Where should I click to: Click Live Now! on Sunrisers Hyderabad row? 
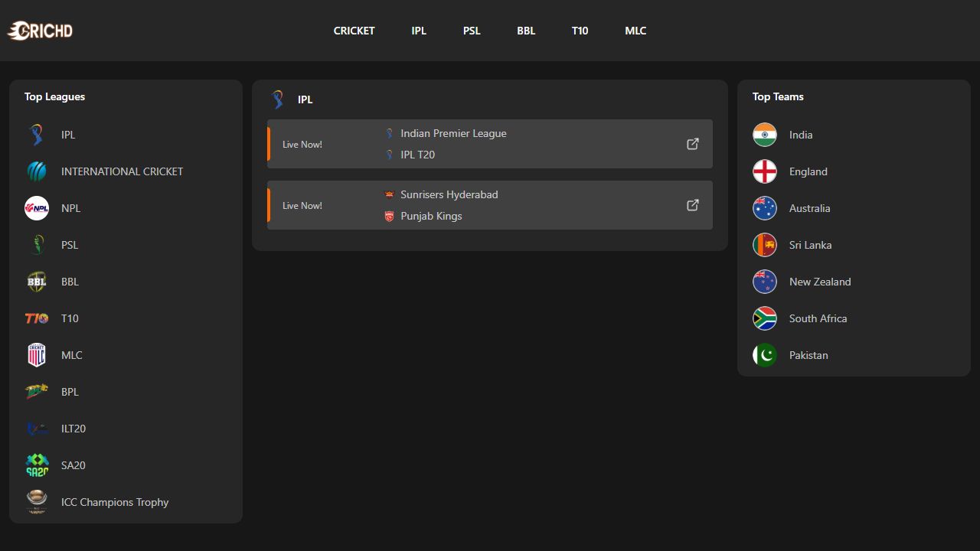[x=302, y=205]
